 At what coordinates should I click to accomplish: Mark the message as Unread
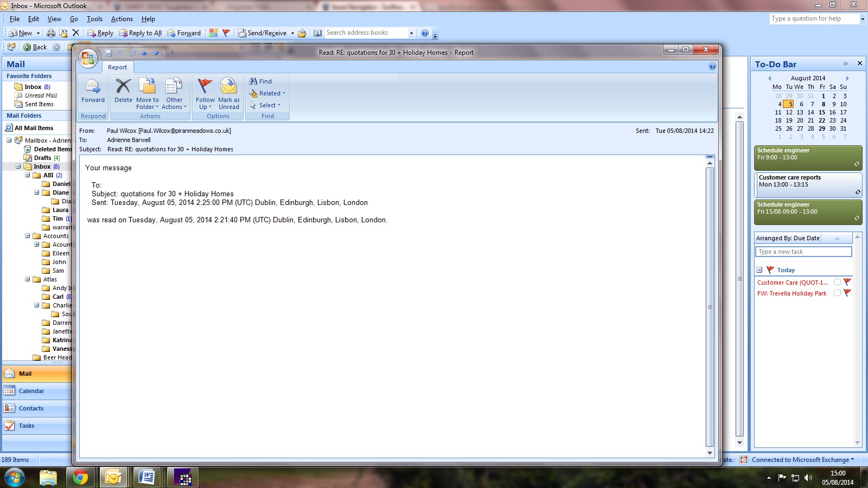click(229, 93)
